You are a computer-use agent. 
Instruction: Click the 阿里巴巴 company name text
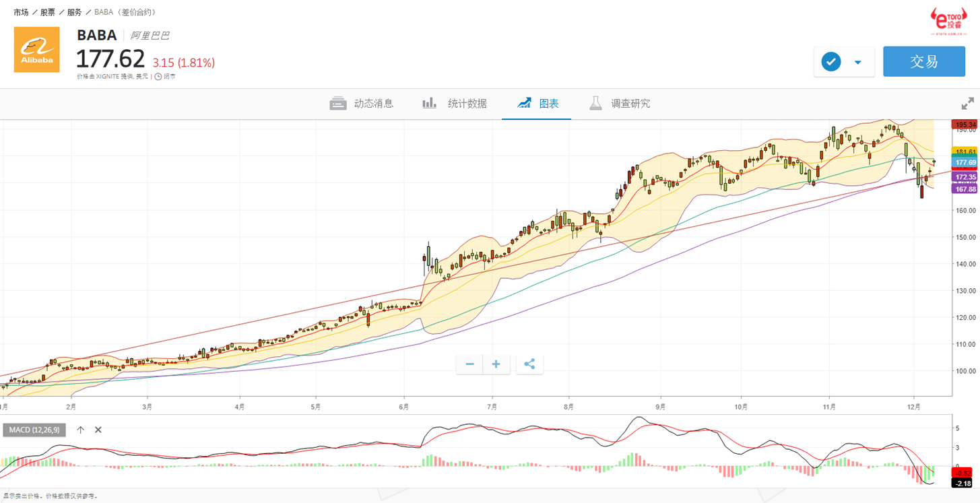[x=150, y=36]
